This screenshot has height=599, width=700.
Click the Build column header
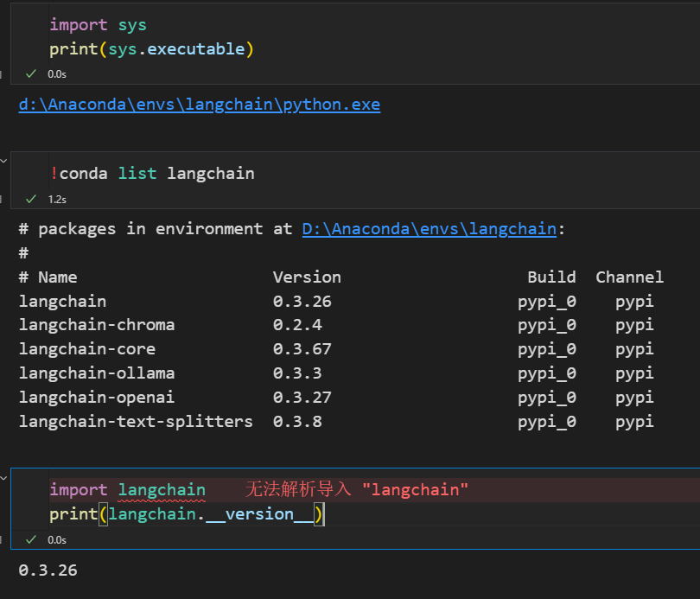coord(551,277)
